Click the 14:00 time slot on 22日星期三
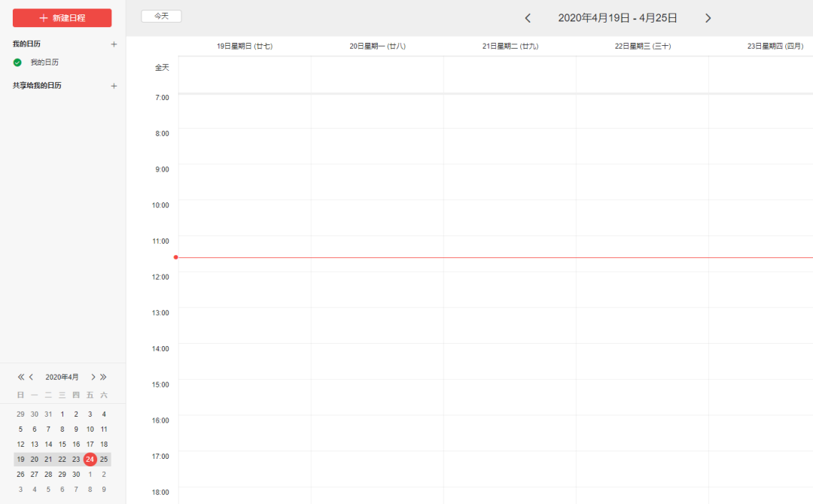This screenshot has width=813, height=504. pyautogui.click(x=642, y=361)
